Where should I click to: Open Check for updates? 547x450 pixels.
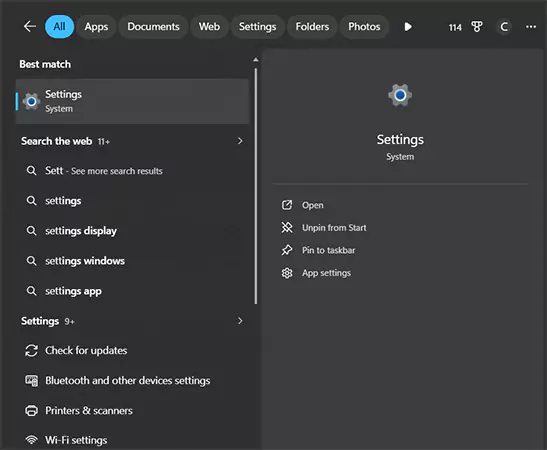tap(132, 351)
